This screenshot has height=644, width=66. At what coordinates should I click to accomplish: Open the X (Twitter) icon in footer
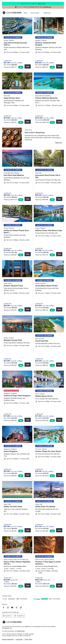point(16,607)
